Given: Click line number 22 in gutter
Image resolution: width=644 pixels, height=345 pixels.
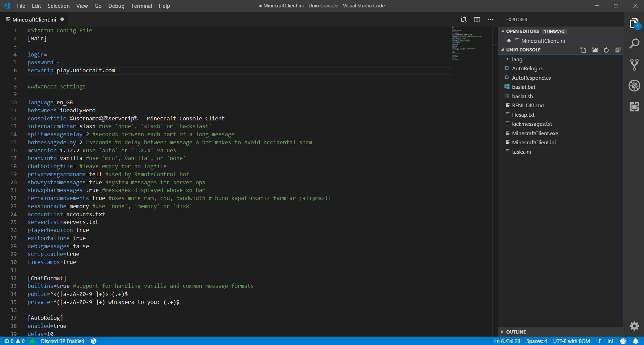Looking at the screenshot, I should tap(13, 198).
